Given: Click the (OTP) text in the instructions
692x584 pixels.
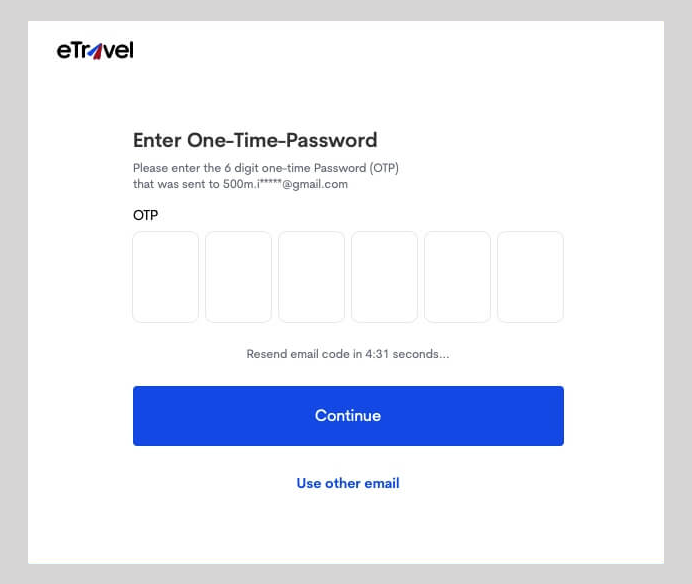Looking at the screenshot, I should click(384, 168).
